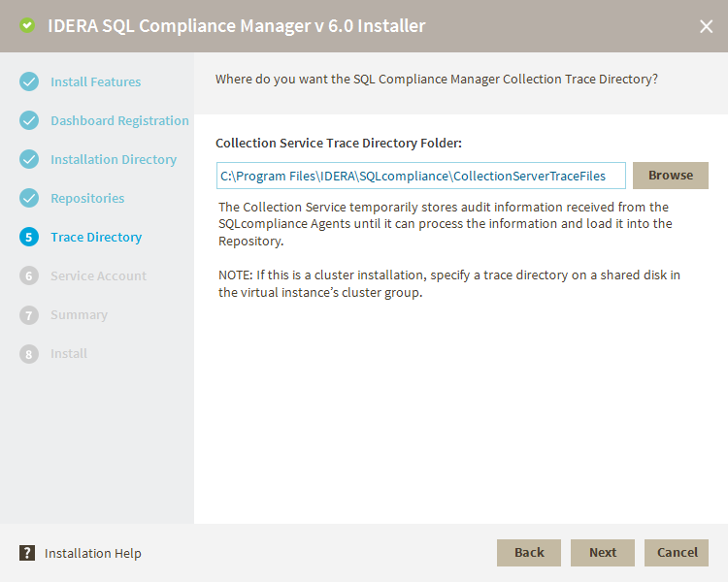
Task: Open the Repositories step label
Action: (x=87, y=198)
